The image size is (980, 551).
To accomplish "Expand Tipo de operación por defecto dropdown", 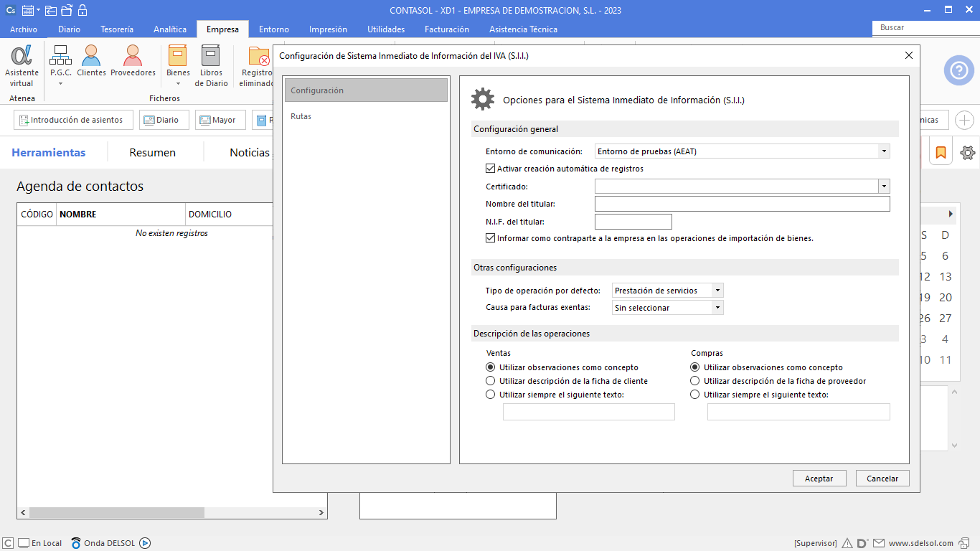I will tap(717, 291).
